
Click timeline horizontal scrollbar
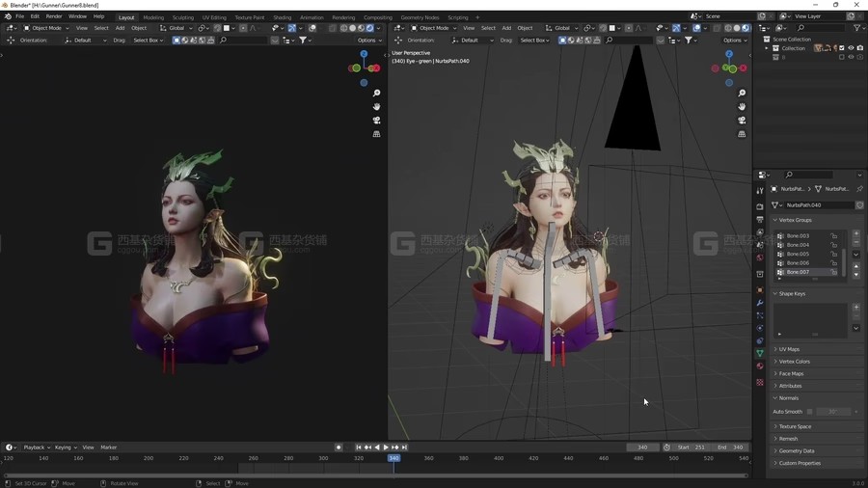pyautogui.click(x=376, y=475)
